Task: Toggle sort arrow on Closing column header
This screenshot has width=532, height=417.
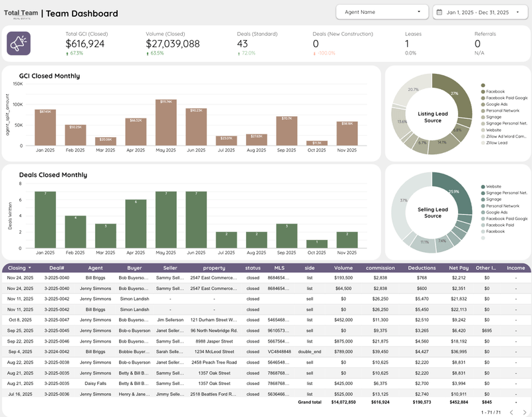Action: tap(29, 267)
